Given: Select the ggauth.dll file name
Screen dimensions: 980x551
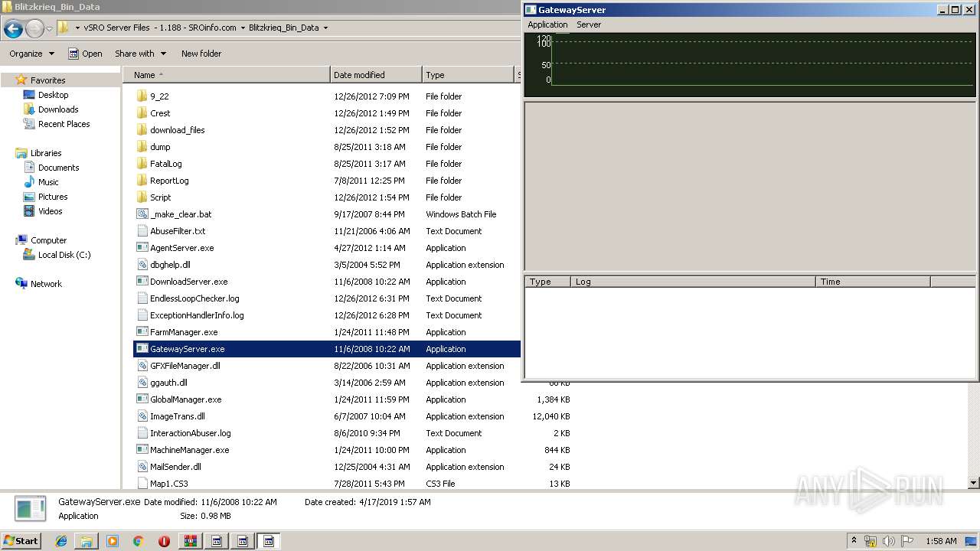Looking at the screenshot, I should click(x=168, y=383).
